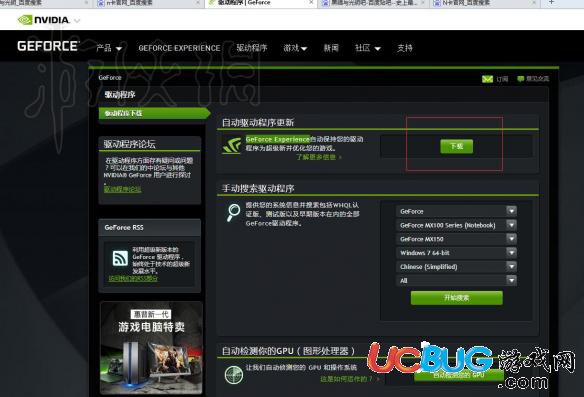Expand the 社区 navigation menu
This screenshot has height=397, width=584.
368,48
